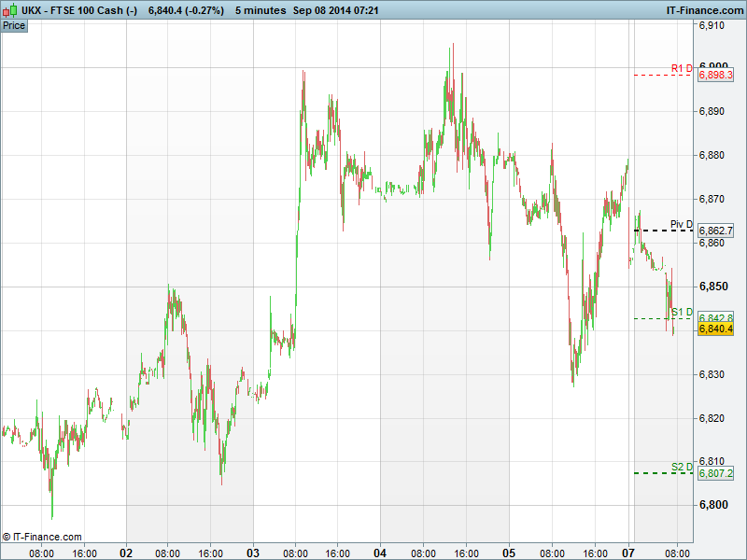Select the R1 D resistance line label
The width and height of the screenshot is (747, 560).
point(682,68)
